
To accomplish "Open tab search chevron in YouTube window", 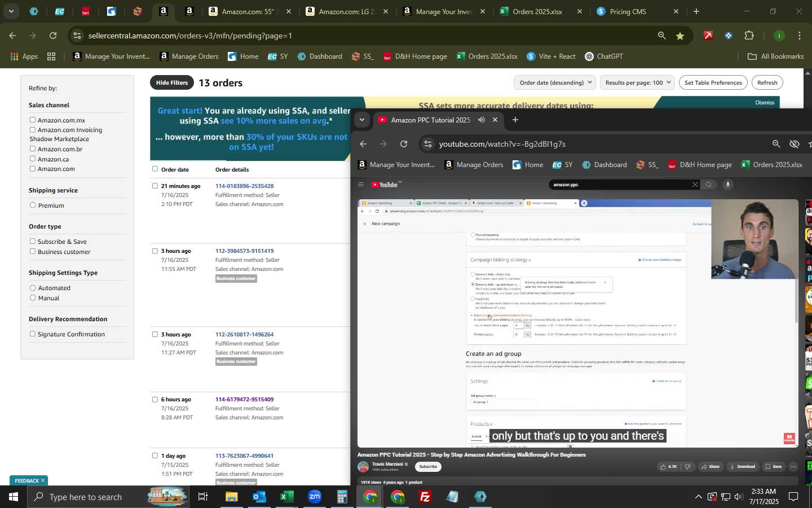I will pyautogui.click(x=362, y=120).
